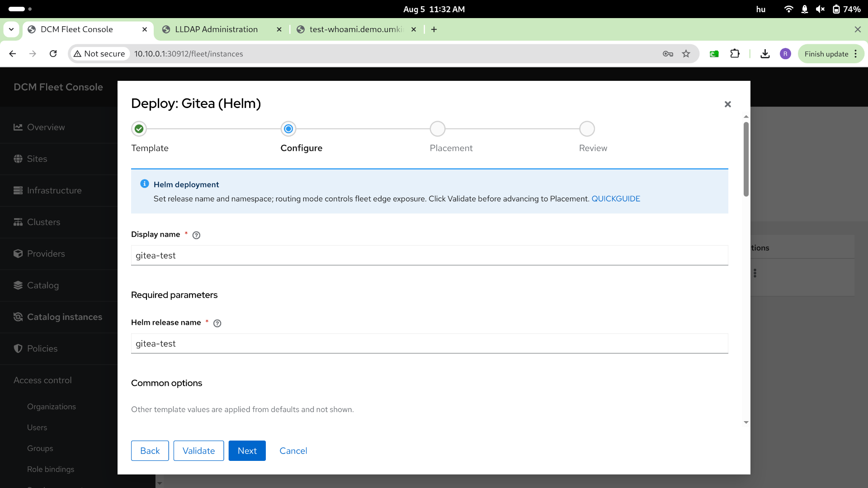The width and height of the screenshot is (868, 488).
Task: Click the active Configure step circle
Action: click(x=288, y=129)
